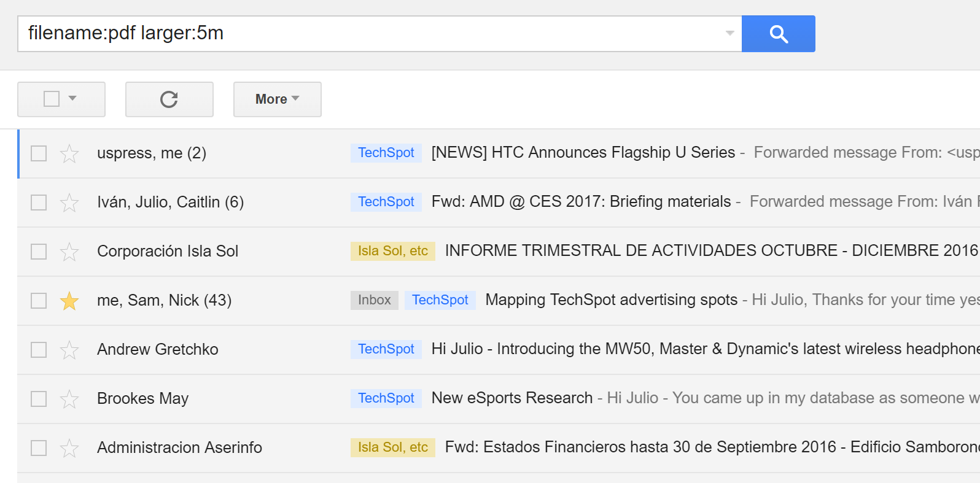Open the Estados Financieros hasta 30 de Septiembre email
Screen dimensions: 980x483
point(712,447)
